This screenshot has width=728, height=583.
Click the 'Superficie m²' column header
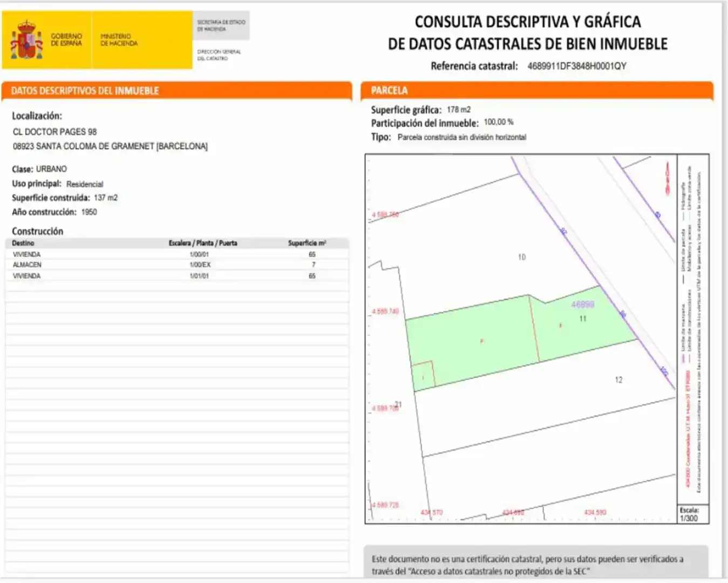coord(307,243)
